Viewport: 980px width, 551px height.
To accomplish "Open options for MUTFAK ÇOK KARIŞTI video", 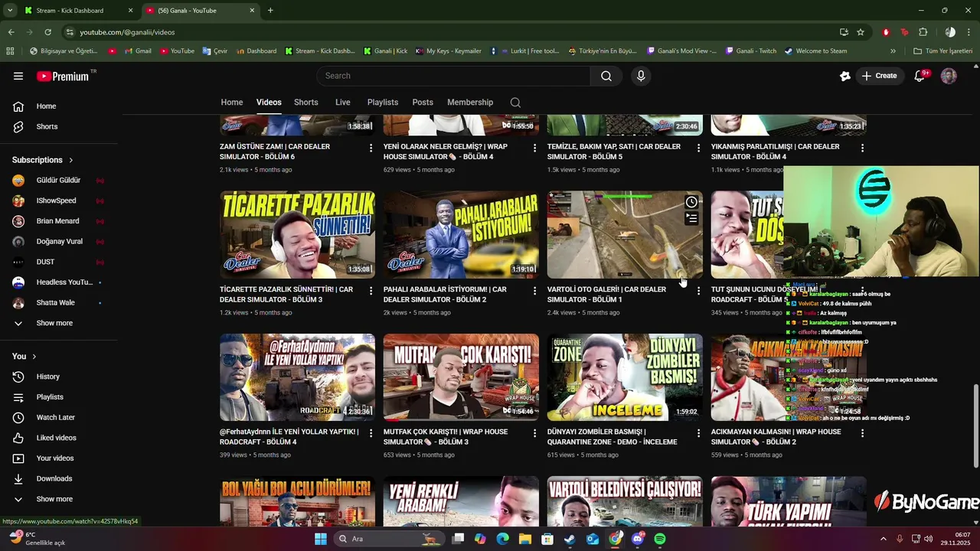I will coord(534,433).
